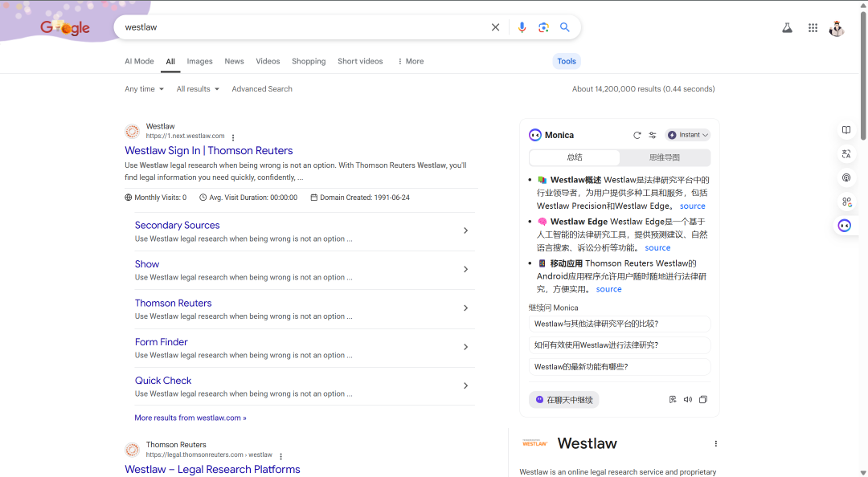Open the translate icon in the right sidebar
Screen dimensions: 868x477
pyautogui.click(x=846, y=154)
